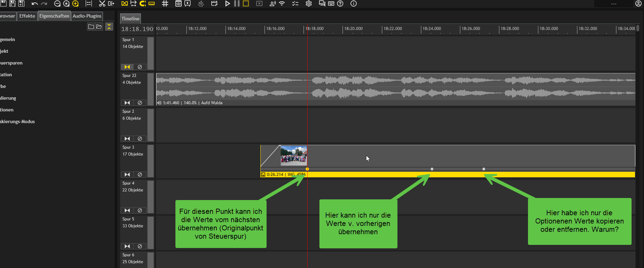Toggle the yellow bowtie button on Spur 1

pos(127,67)
